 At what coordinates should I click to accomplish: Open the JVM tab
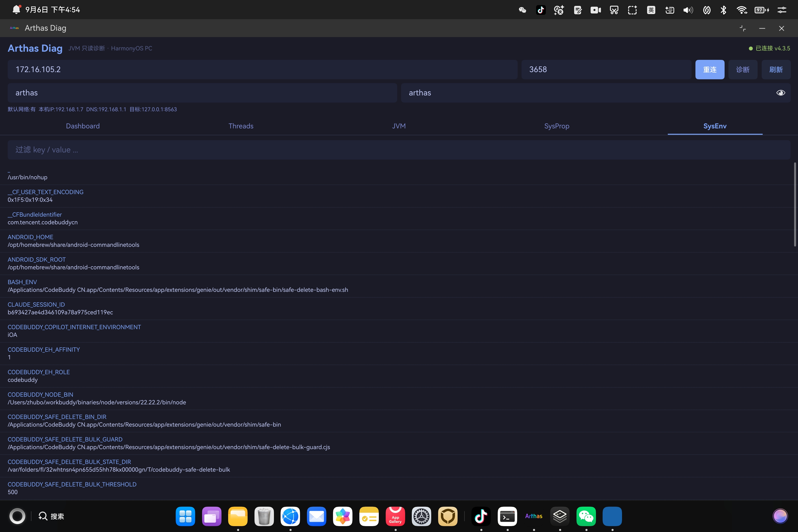pyautogui.click(x=399, y=126)
